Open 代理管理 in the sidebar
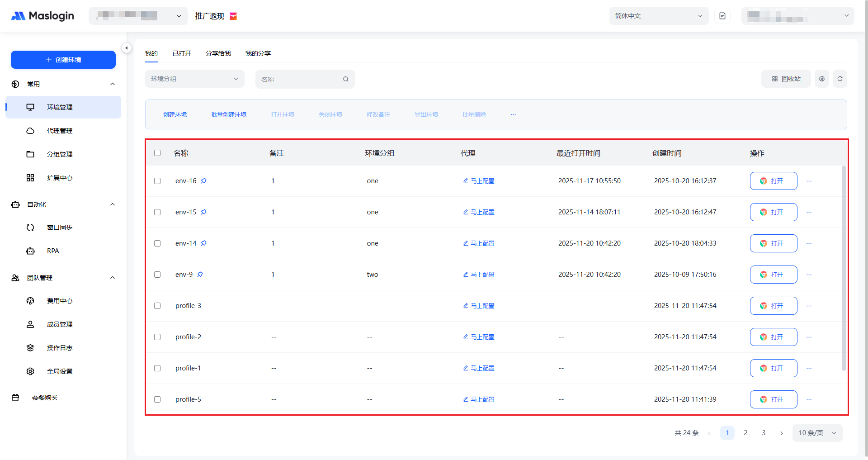The height and width of the screenshot is (460, 868). click(x=60, y=131)
